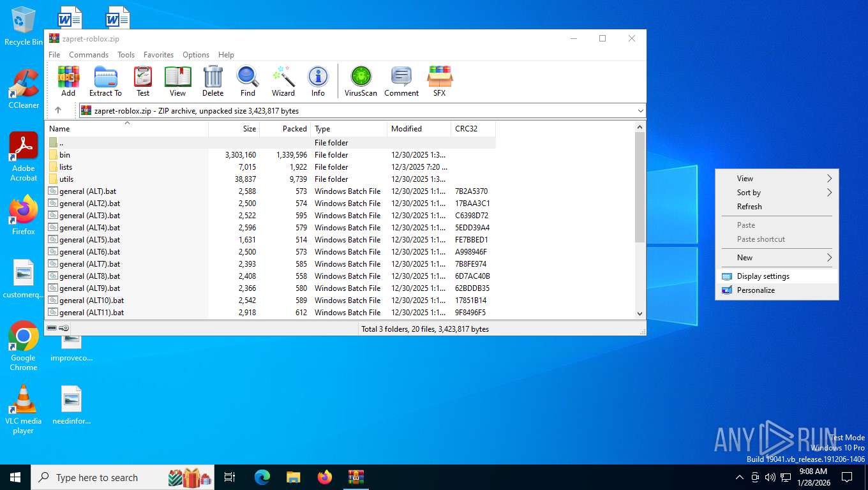Click the View toolbar icon
Screen dimensions: 868x490
click(x=177, y=81)
